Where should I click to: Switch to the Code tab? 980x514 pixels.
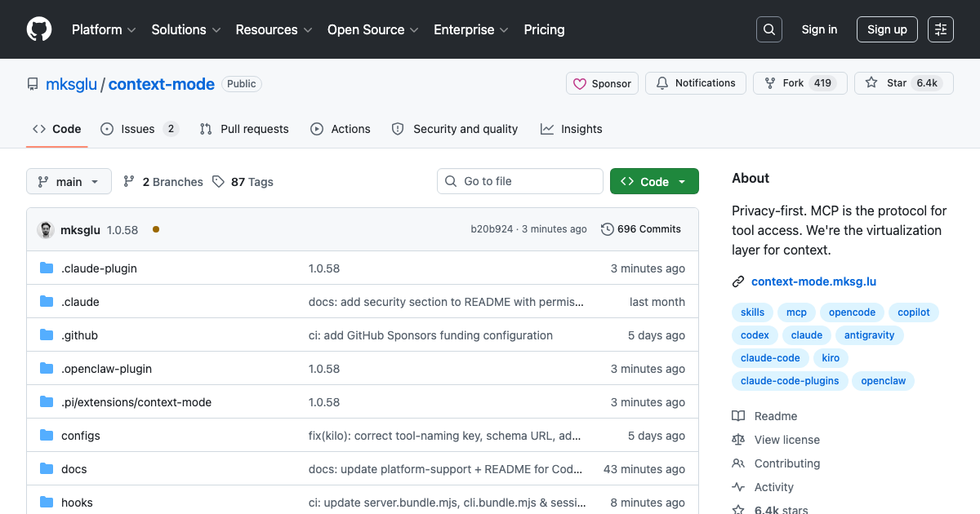[57, 129]
